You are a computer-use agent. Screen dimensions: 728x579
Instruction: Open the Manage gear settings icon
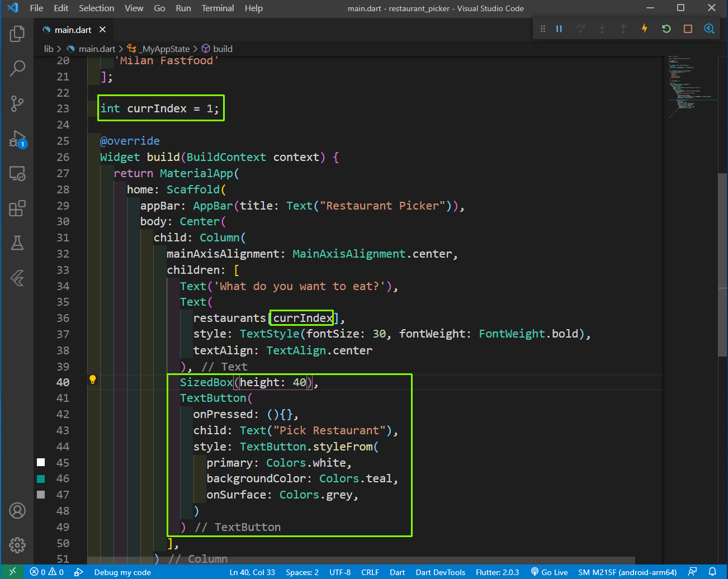coord(17,545)
